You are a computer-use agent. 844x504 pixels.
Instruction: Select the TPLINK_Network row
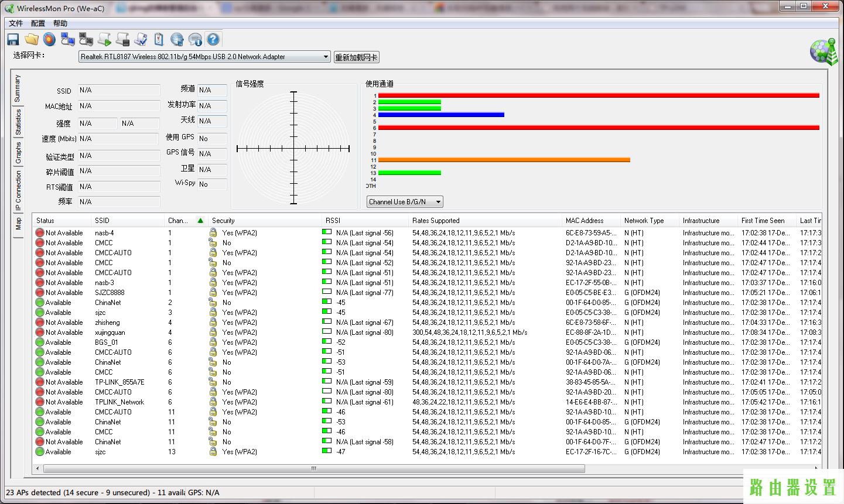(x=427, y=402)
